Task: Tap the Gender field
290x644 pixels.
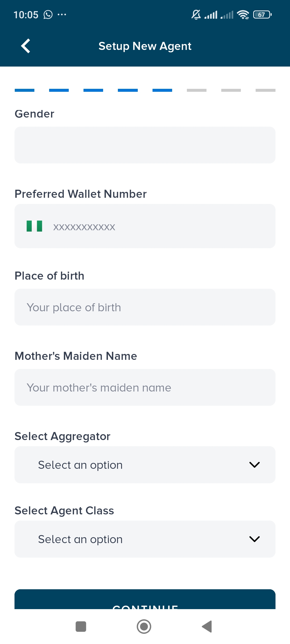Action: coord(145,145)
